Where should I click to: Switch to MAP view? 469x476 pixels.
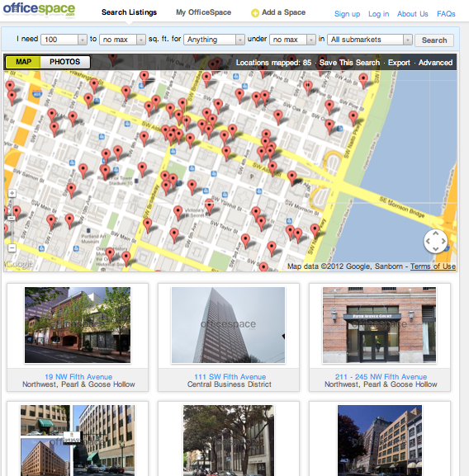[23, 62]
